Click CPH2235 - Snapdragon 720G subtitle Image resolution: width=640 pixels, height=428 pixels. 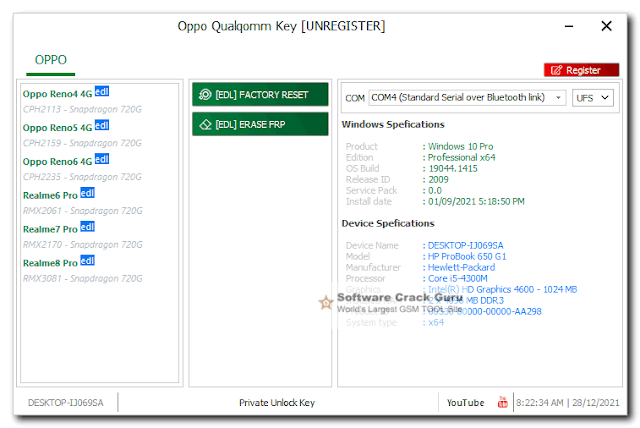click(82, 177)
